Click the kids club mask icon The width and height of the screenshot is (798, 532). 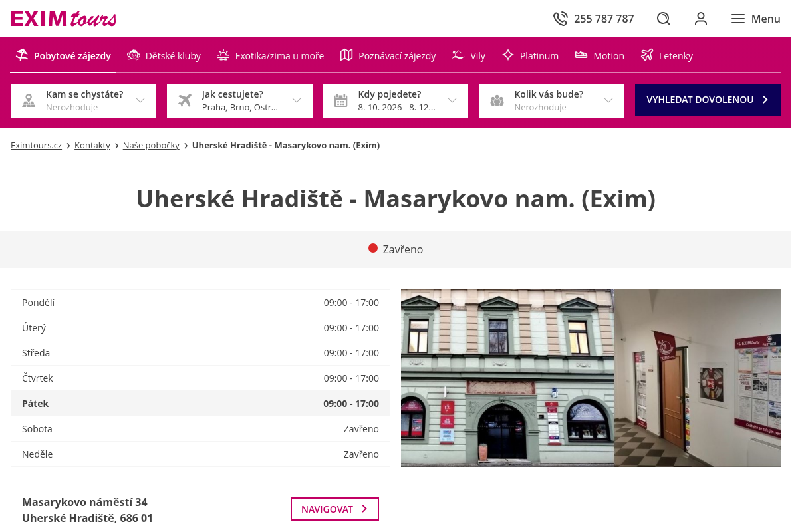tap(133, 55)
